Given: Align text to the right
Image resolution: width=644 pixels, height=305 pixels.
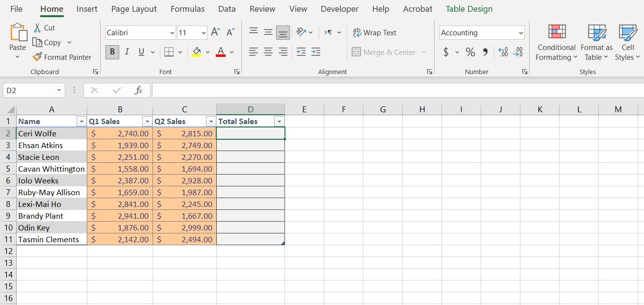Looking at the screenshot, I should pyautogui.click(x=283, y=52).
